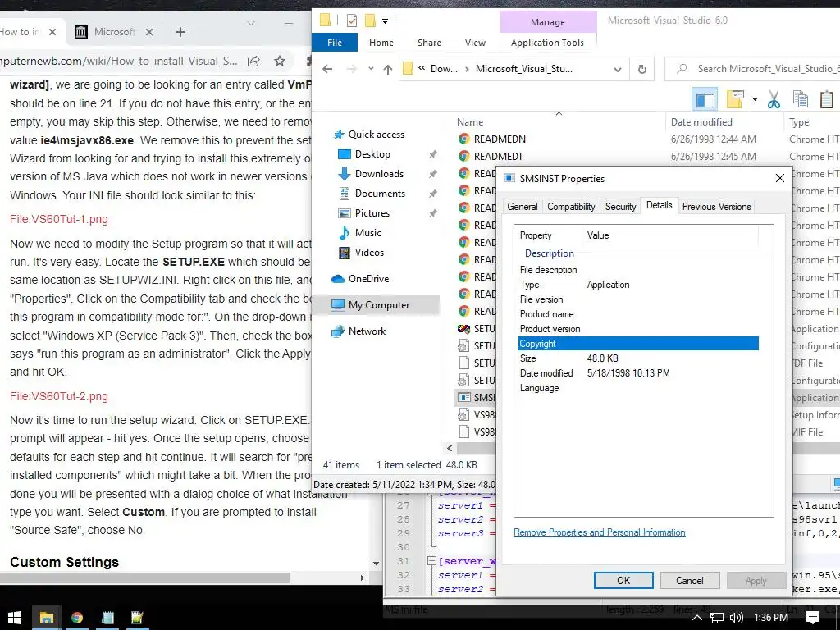This screenshot has height=630, width=840.
Task: Close the 'How to in' browser tab
Action: [52, 32]
